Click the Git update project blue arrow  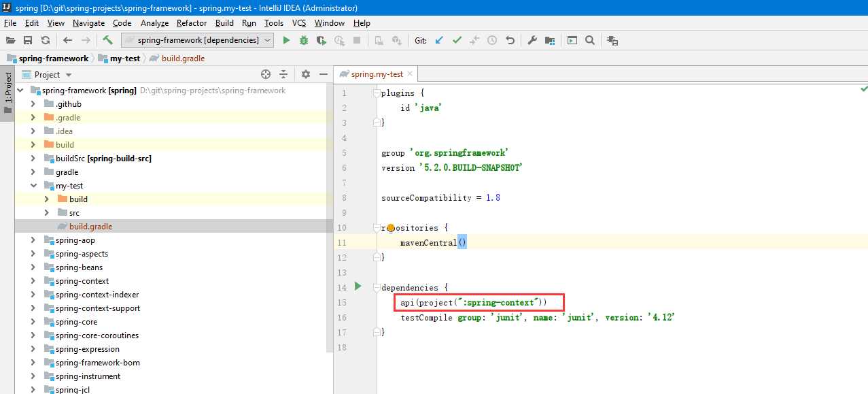coord(439,40)
